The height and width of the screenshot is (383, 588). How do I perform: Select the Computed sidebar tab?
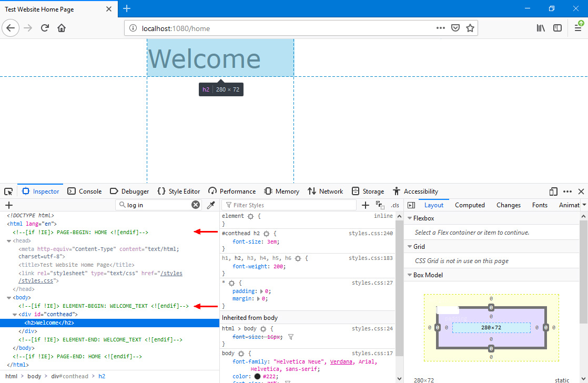coord(470,205)
